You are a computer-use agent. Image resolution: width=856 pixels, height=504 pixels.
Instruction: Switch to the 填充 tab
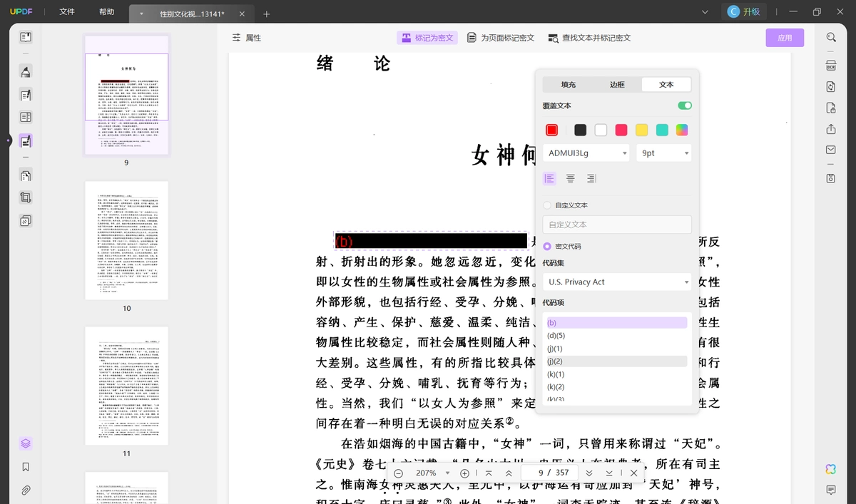tap(568, 84)
